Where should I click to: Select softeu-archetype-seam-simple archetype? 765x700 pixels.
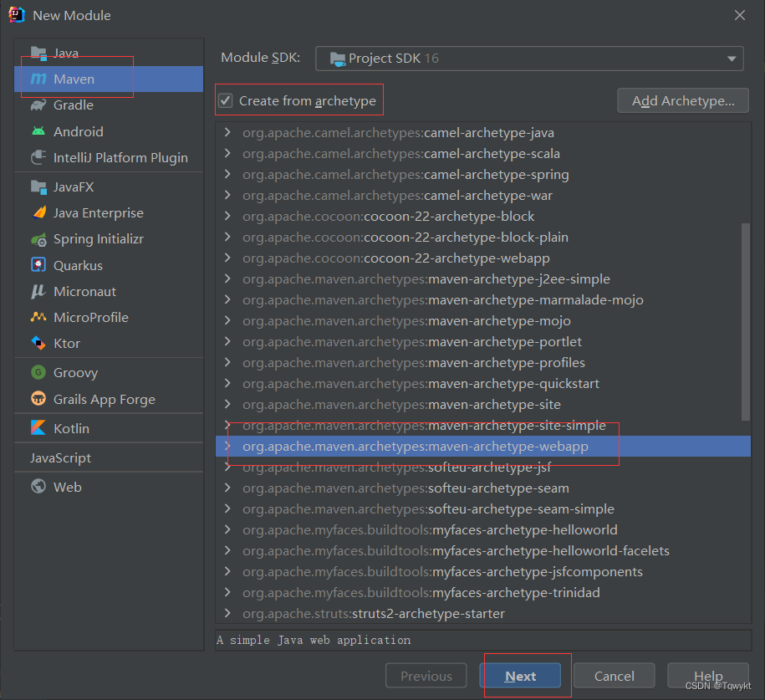click(483, 508)
